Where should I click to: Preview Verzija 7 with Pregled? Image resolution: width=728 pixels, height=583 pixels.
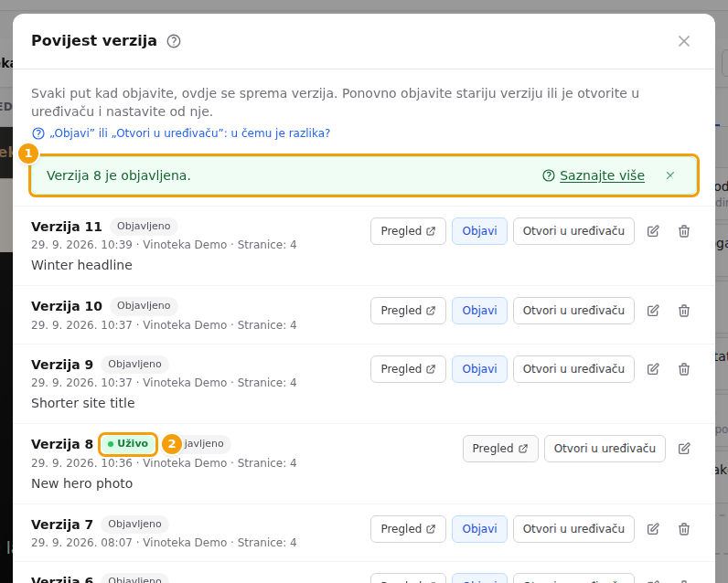click(x=408, y=529)
